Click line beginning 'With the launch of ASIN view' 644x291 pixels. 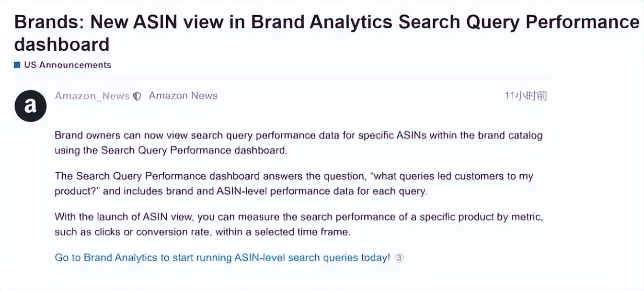[298, 217]
